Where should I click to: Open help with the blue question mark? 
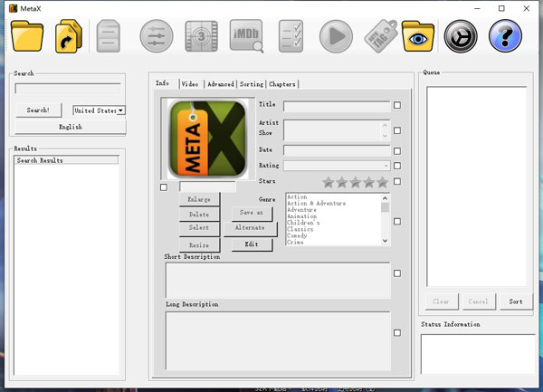click(x=505, y=36)
